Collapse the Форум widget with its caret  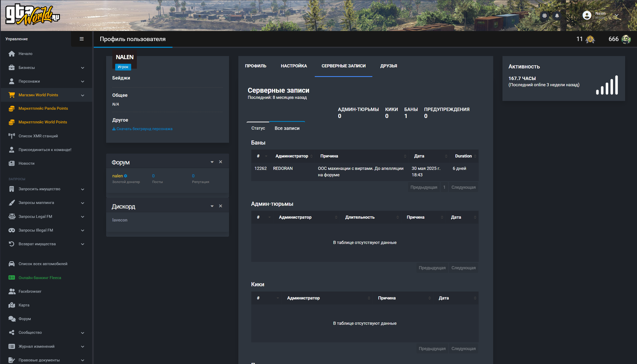coord(212,162)
